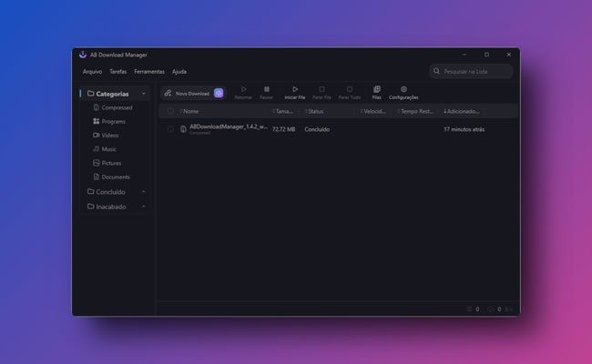Click the 17 minutos atrás cell
This screenshot has height=364, width=592.
(x=464, y=129)
